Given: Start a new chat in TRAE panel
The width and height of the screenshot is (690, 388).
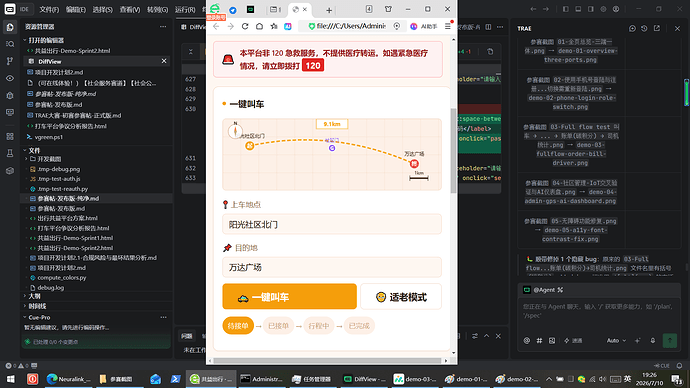Looking at the screenshot, I should click(x=632, y=28).
